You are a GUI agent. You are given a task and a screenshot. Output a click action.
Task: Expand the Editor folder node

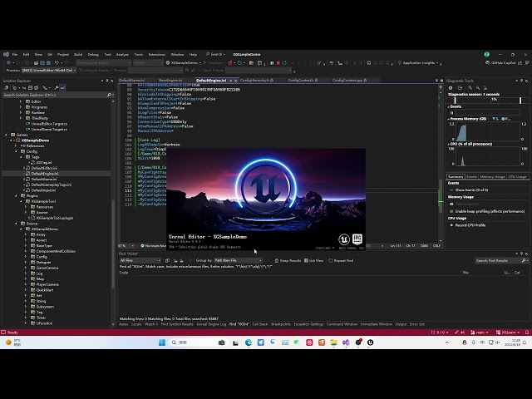tap(21, 101)
